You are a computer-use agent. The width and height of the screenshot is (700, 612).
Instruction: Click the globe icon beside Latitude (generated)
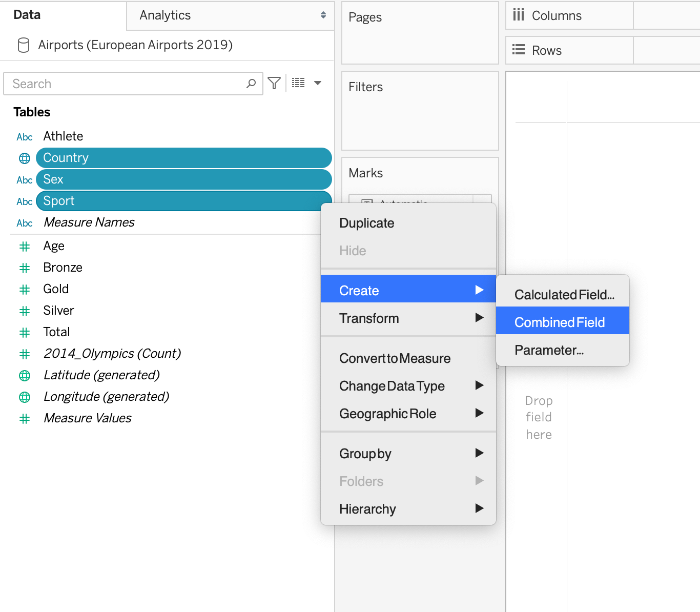pyautogui.click(x=25, y=376)
